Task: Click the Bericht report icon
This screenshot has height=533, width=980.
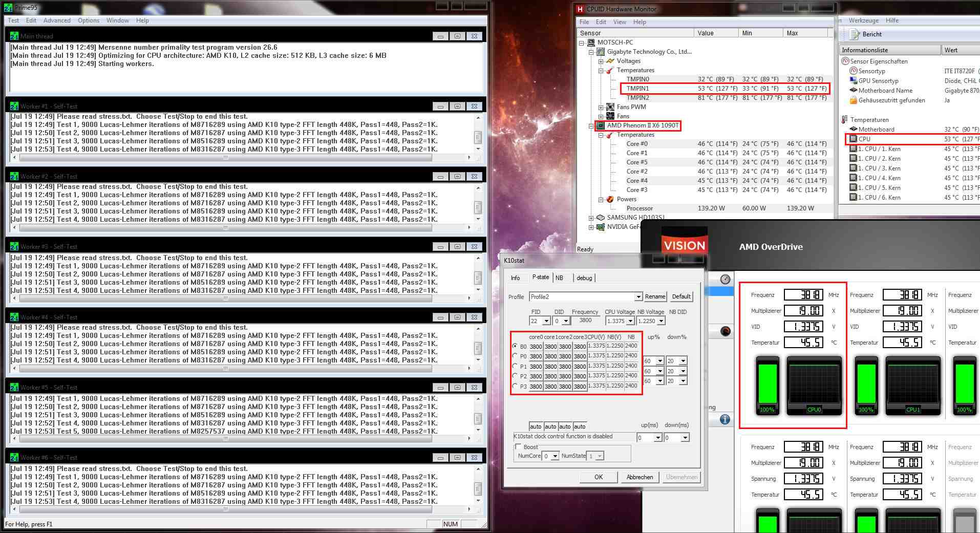Action: point(854,34)
